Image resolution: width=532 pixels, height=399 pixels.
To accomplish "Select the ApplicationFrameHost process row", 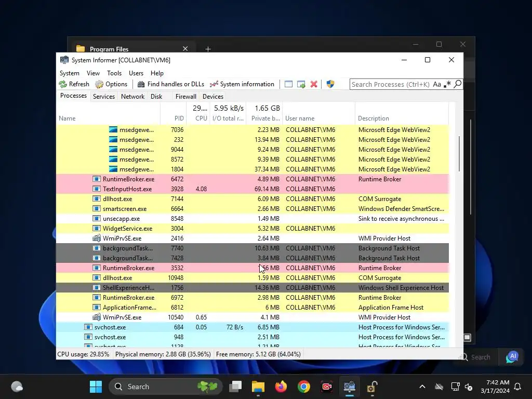I will coord(252,308).
